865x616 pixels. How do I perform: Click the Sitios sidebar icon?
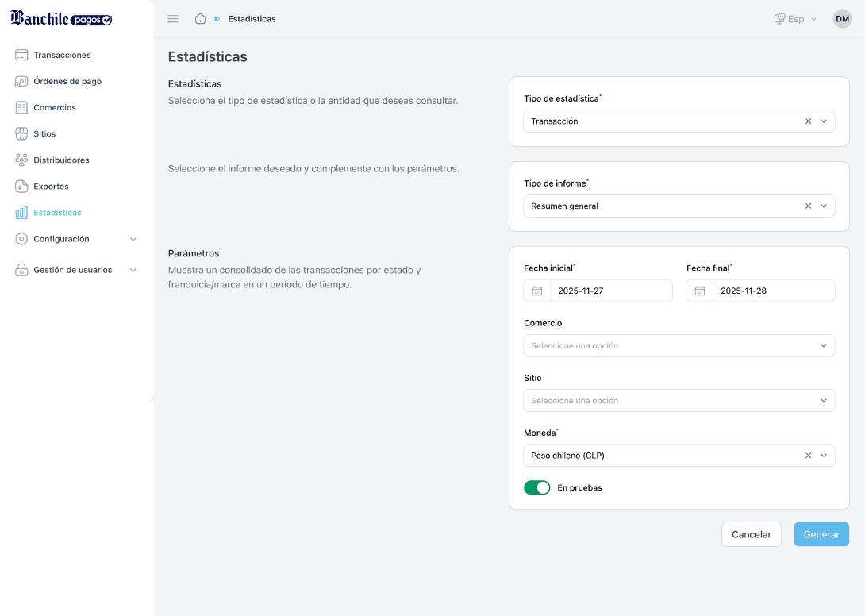pos(21,133)
